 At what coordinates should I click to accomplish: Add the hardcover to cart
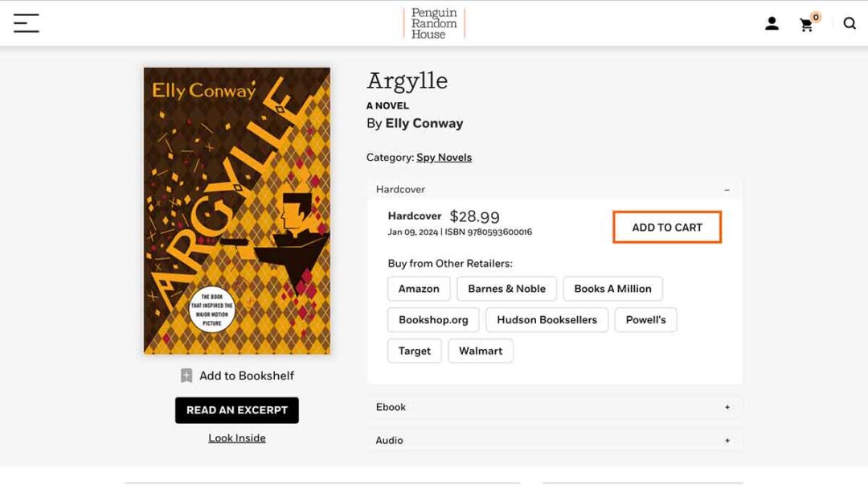coord(667,228)
